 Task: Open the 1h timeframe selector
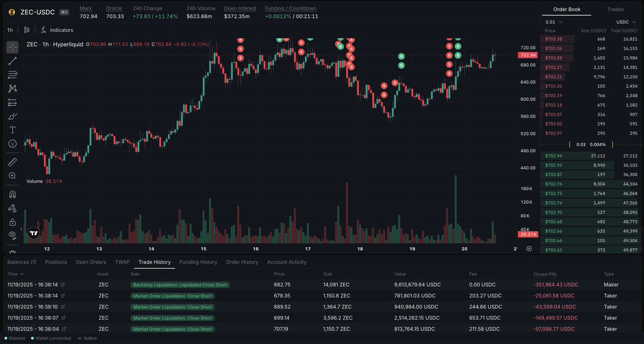coord(9,30)
